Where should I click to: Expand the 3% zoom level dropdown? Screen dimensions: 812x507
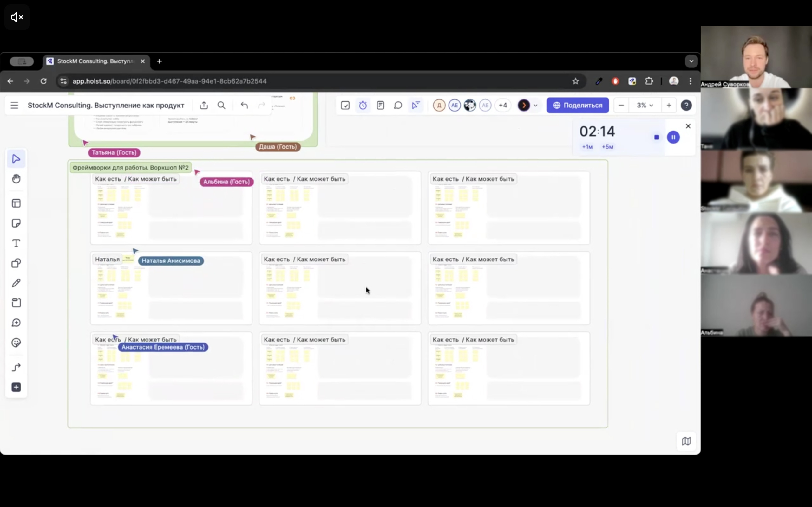pyautogui.click(x=645, y=105)
